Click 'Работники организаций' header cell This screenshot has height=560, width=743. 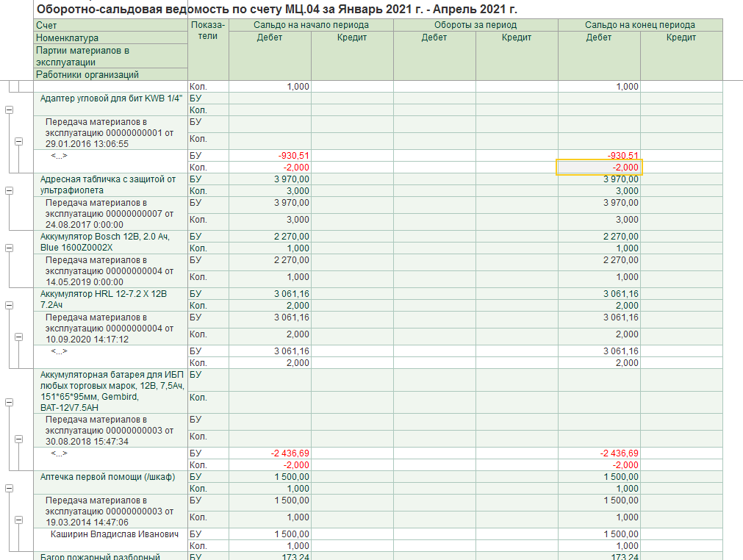[x=87, y=74]
